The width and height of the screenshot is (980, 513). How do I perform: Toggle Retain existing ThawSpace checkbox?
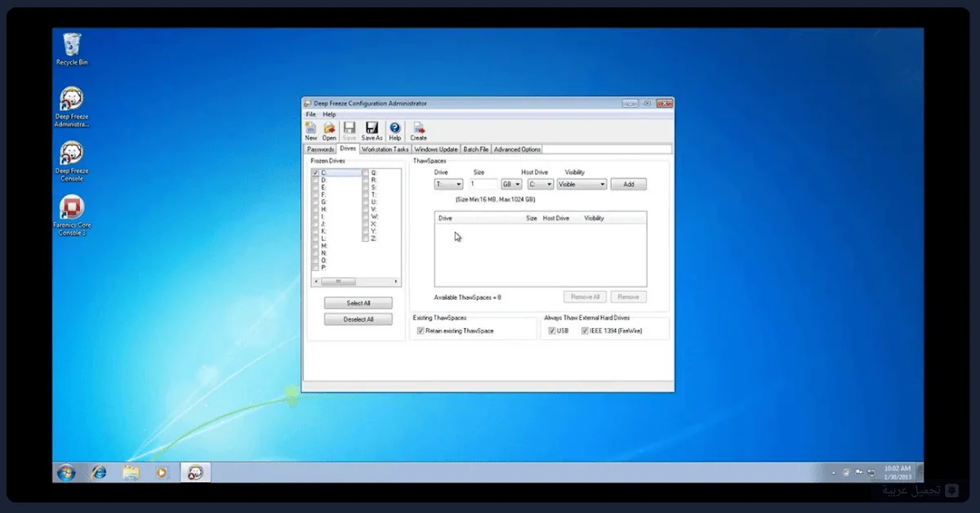coord(421,331)
